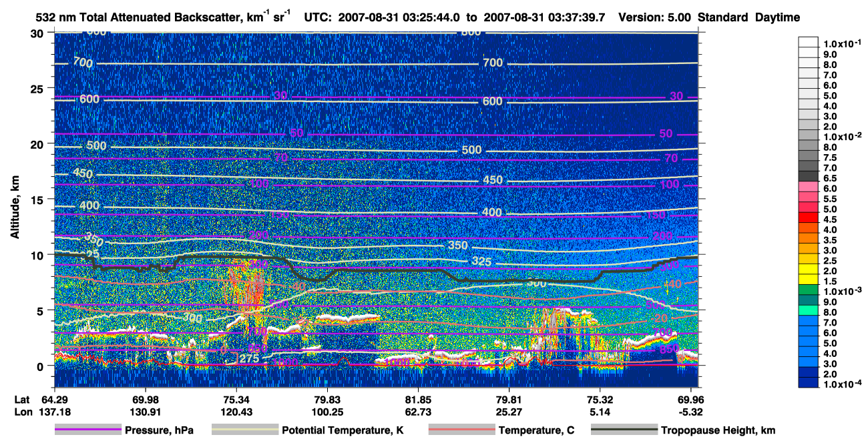This screenshot has width=868, height=445.
Task: Click the 'Standard' word in the title
Action: coord(722,18)
